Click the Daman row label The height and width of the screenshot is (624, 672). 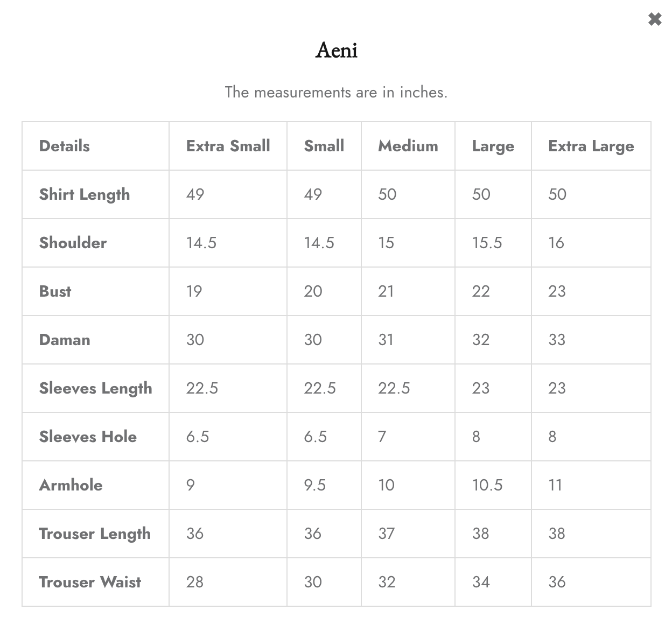pyautogui.click(x=65, y=340)
